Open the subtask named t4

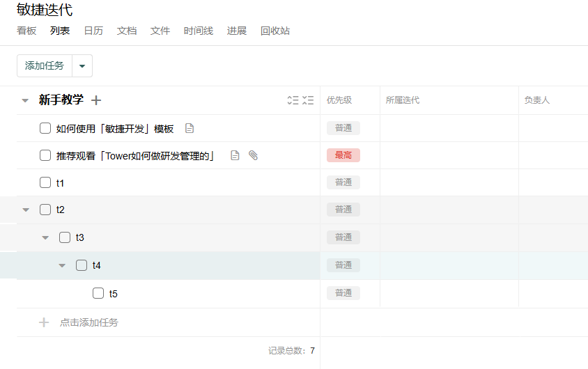96,265
